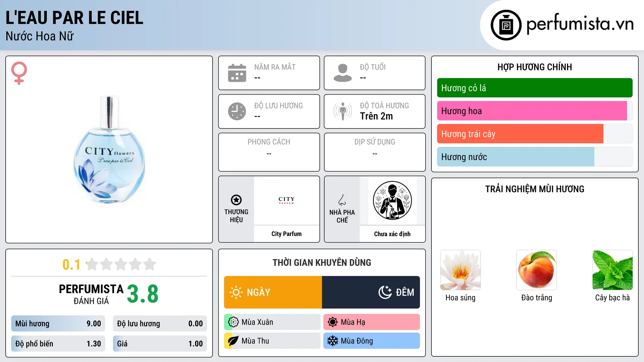The height and width of the screenshot is (362, 644).
Task: Click the Thời gian khuyên dùng heading
Action: point(322,262)
